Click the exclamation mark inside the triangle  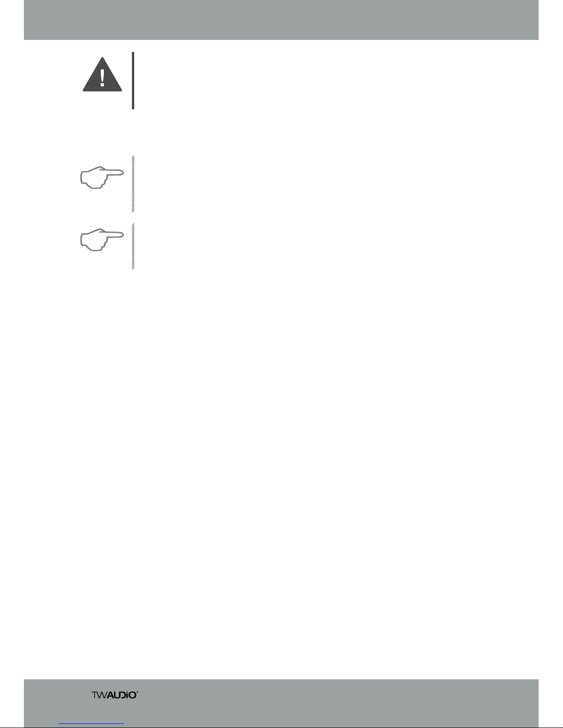102,78
